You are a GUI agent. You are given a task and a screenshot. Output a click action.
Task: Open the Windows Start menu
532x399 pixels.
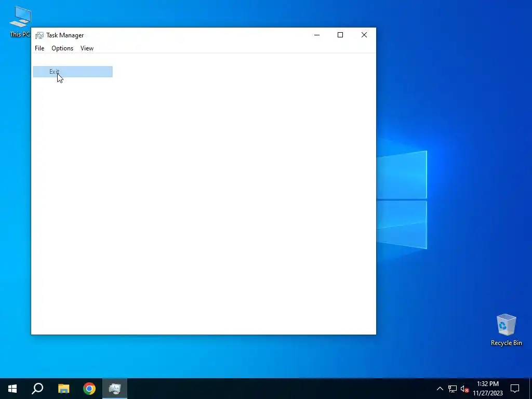pos(12,389)
